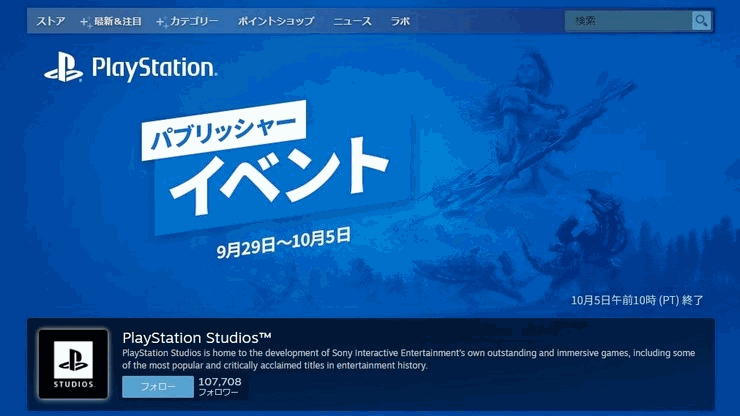
Task: Open the ラボ menu item
Action: [400, 21]
